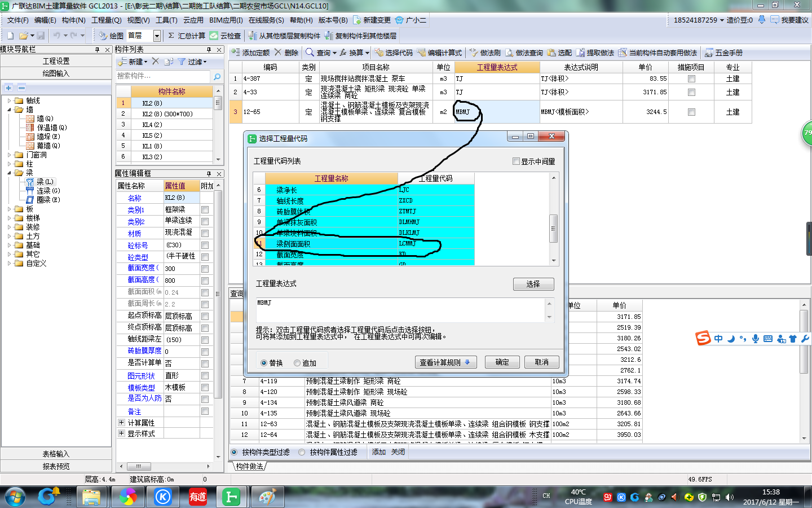Open the 广小二 assistant
This screenshot has height=508, width=812.
tap(411, 20)
